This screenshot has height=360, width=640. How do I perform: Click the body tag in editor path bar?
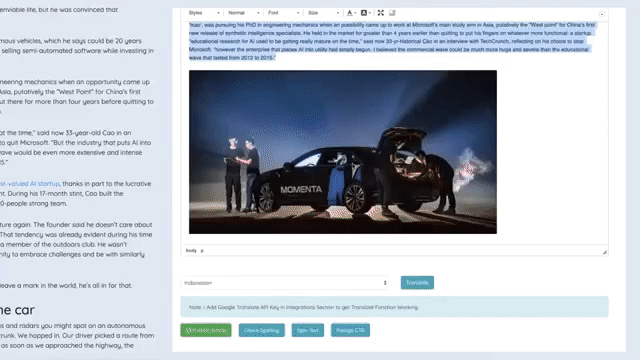click(x=191, y=251)
